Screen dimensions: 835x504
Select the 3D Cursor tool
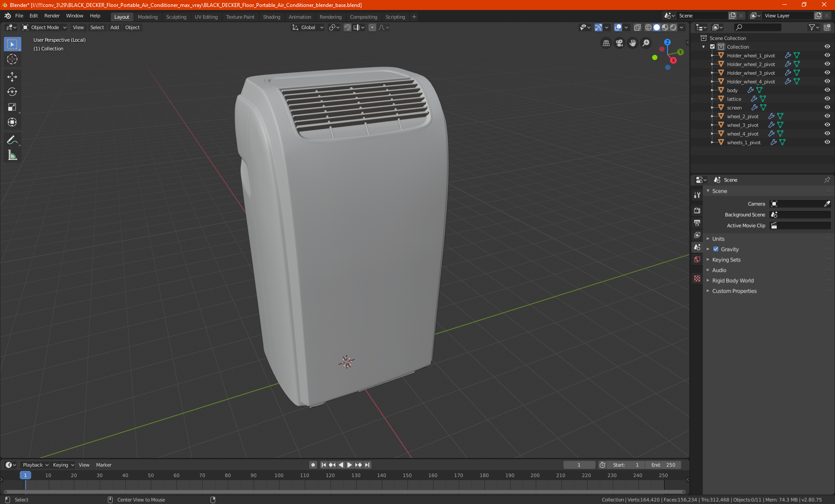pos(12,59)
